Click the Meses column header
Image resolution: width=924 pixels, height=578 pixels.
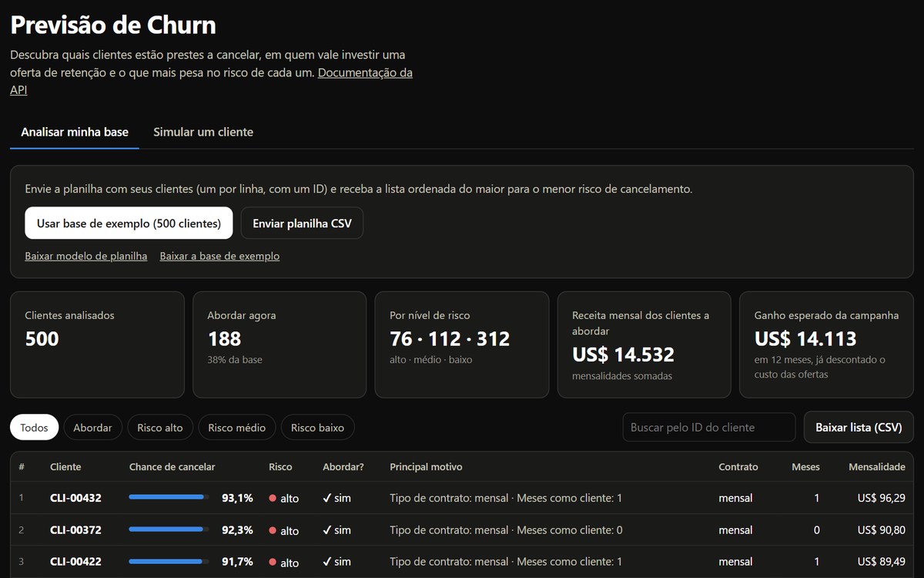[805, 467]
